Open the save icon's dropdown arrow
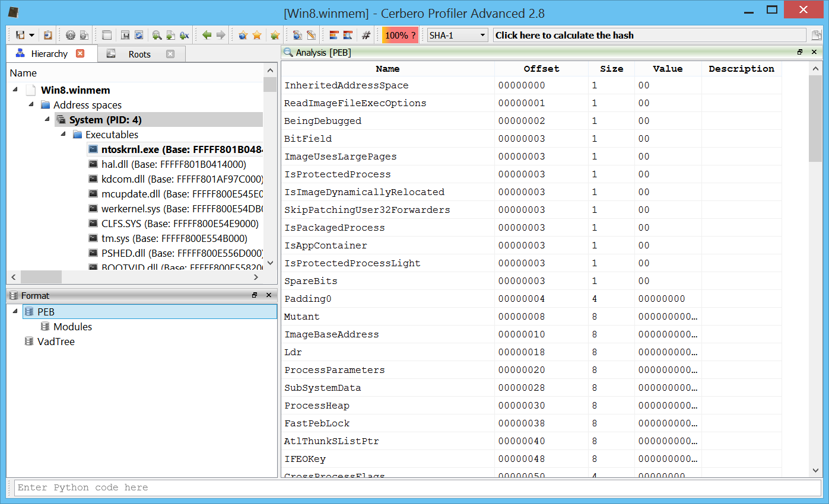Image resolution: width=829 pixels, height=504 pixels. (31, 35)
